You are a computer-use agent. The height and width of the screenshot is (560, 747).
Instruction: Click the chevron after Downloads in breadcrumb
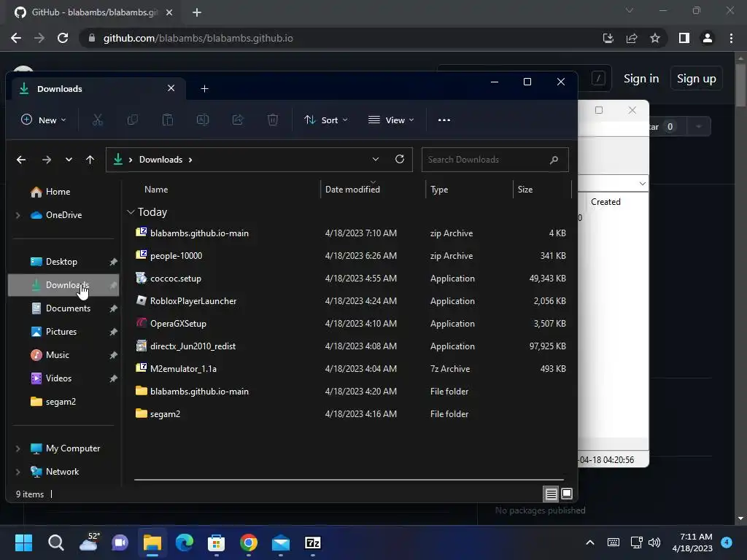coord(190,160)
